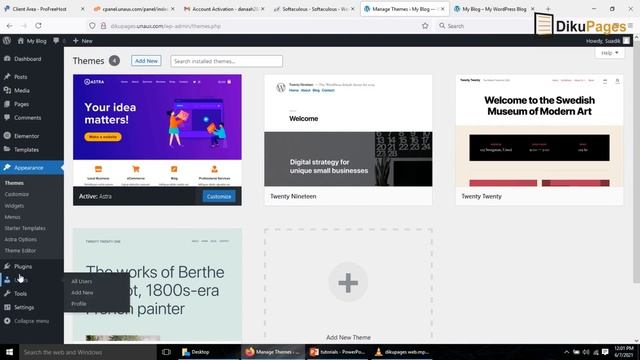Viewport: 640px width, 360px height.
Task: Open Starter Templates submenu item
Action: pyautogui.click(x=25, y=228)
